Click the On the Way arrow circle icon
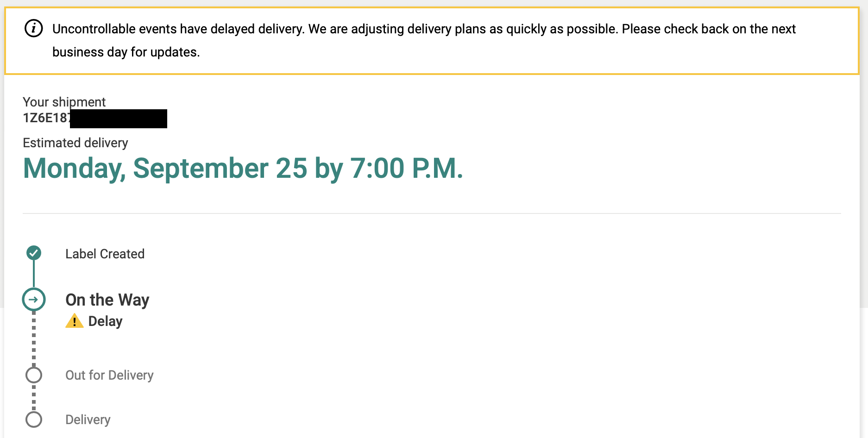Screen dimensions: 868x438 [34, 300]
